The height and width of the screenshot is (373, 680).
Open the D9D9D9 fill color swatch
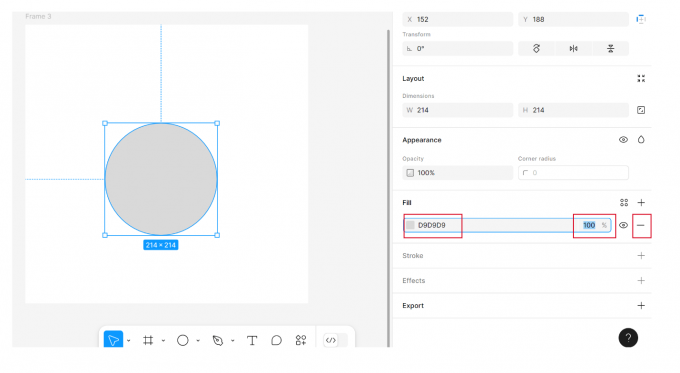click(x=410, y=225)
